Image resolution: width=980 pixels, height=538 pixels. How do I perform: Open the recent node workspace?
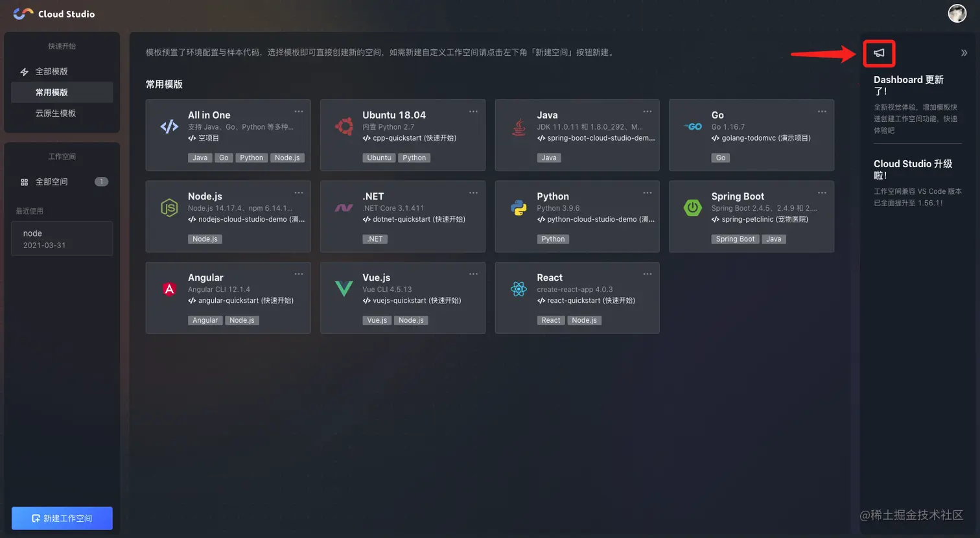click(x=62, y=239)
